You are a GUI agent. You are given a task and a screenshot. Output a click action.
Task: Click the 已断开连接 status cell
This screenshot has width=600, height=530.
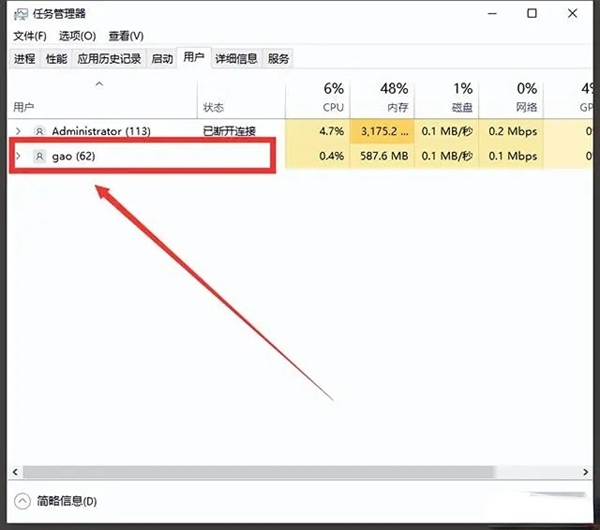coord(229,131)
